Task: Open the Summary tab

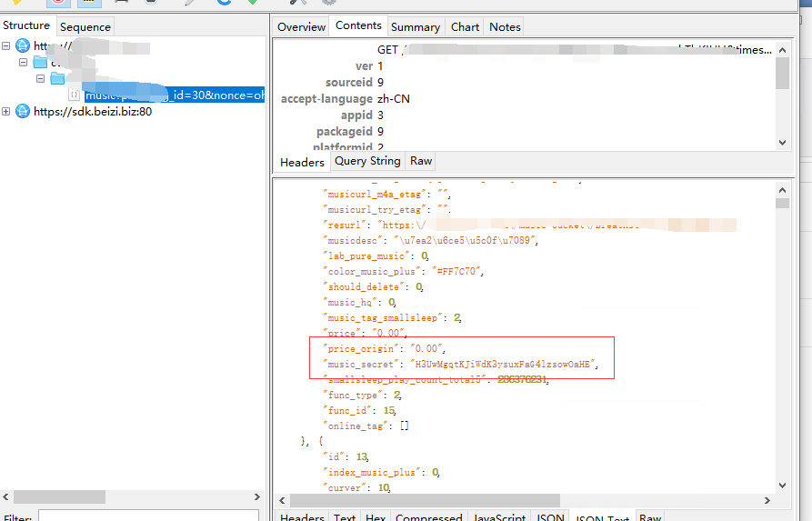Action: 416,27
